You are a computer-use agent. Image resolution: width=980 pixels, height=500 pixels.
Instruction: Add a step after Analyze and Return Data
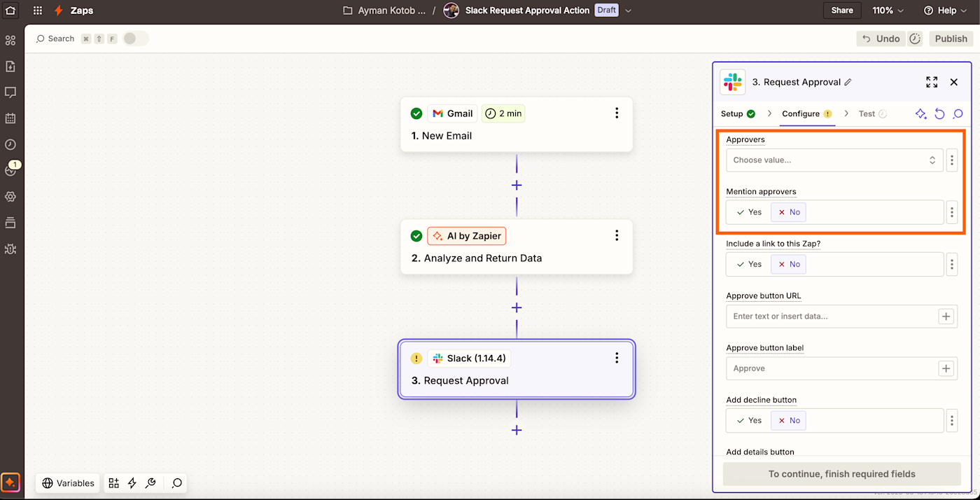coord(517,308)
